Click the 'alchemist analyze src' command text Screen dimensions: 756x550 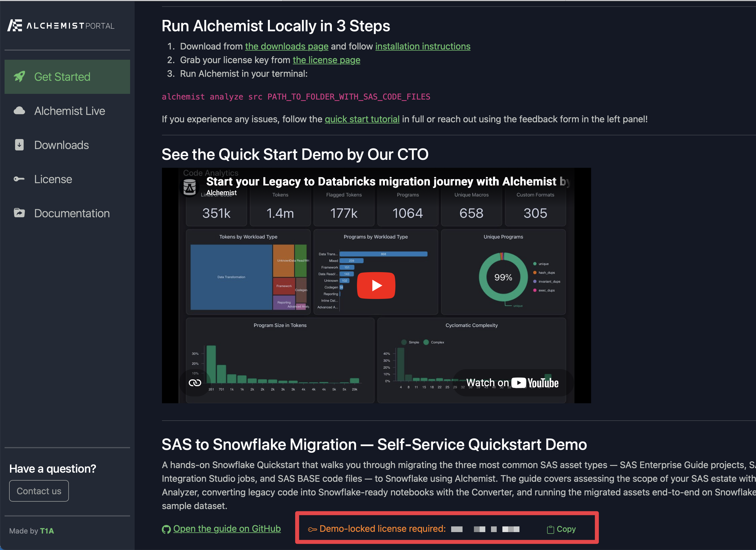(x=296, y=97)
